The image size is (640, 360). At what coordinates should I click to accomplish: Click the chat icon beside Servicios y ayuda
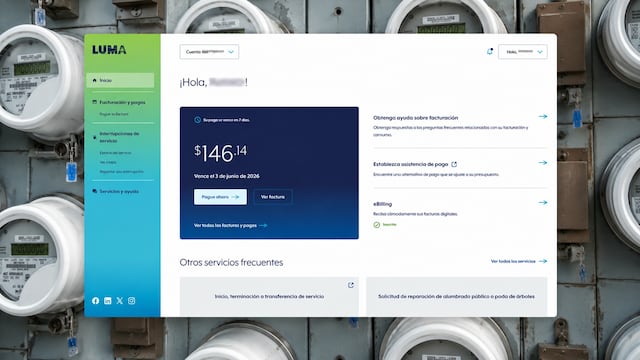click(x=95, y=191)
